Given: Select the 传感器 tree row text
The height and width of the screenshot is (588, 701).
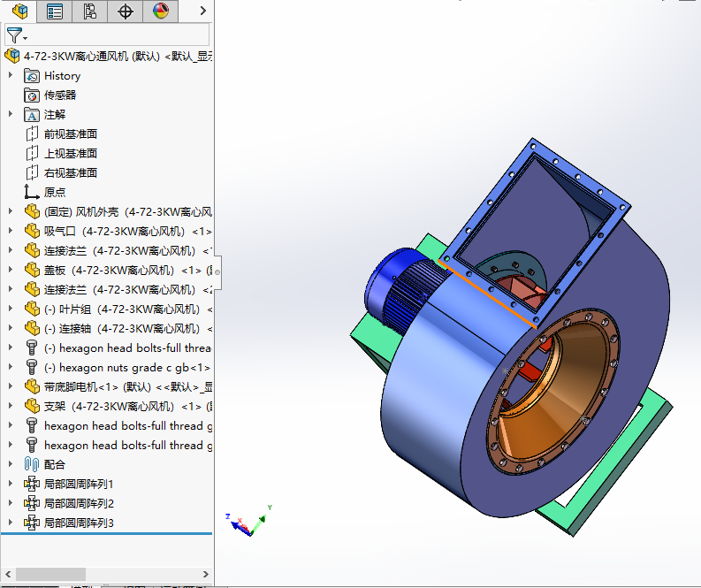Looking at the screenshot, I should point(60,95).
